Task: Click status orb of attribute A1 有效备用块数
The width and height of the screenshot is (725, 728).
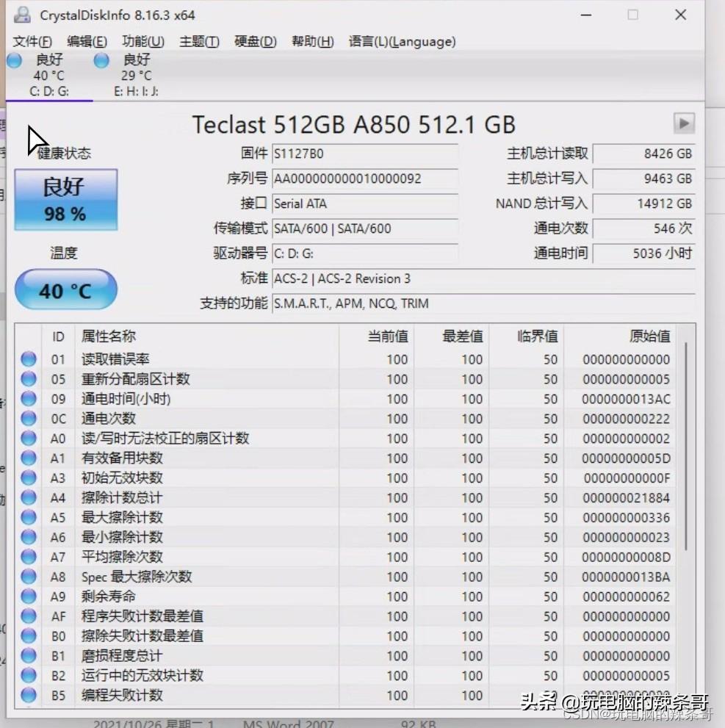Action: [x=29, y=458]
